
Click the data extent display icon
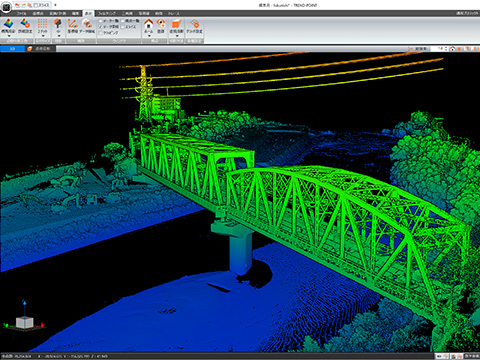coord(87,24)
